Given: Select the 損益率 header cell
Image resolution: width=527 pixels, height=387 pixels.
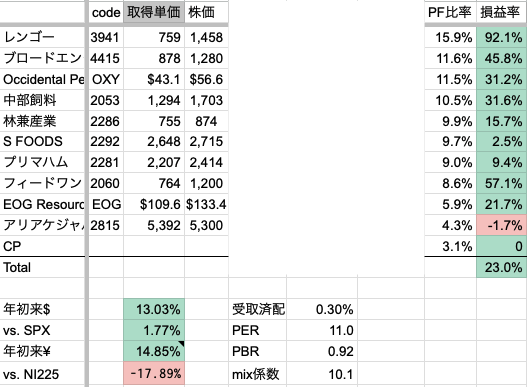Looking at the screenshot, I should pyautogui.click(x=501, y=12).
